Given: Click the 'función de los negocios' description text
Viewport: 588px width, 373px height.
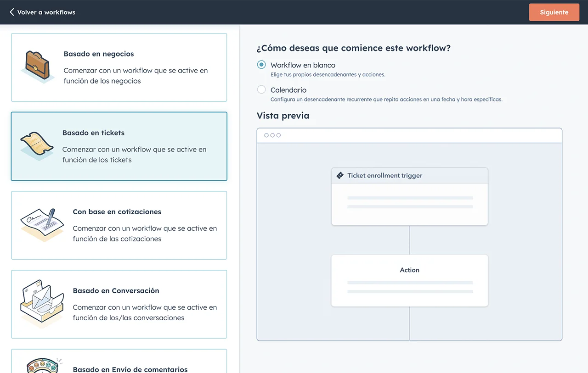Looking at the screenshot, I should tap(102, 81).
